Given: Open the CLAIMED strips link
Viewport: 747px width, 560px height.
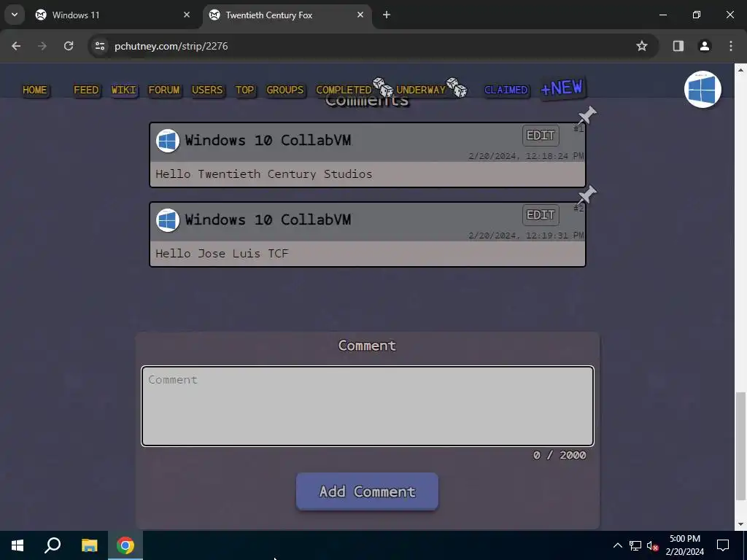Looking at the screenshot, I should (x=506, y=90).
